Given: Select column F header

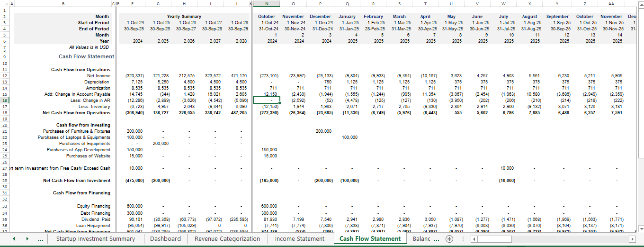Looking at the screenshot, I should coord(132,4).
